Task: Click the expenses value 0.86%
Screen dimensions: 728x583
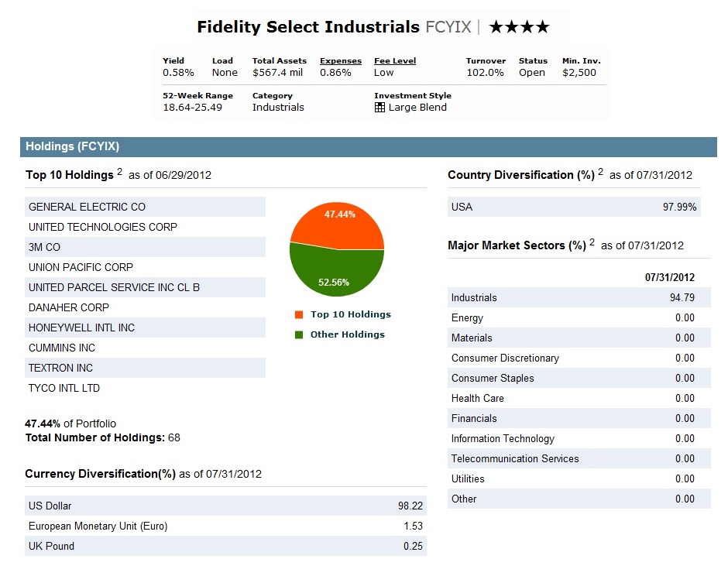Action: 335,73
